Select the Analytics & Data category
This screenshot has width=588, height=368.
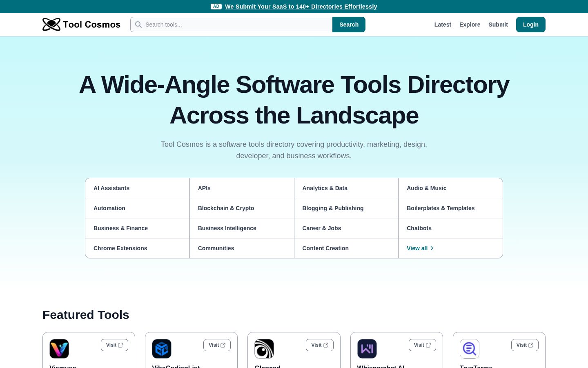[x=346, y=188]
